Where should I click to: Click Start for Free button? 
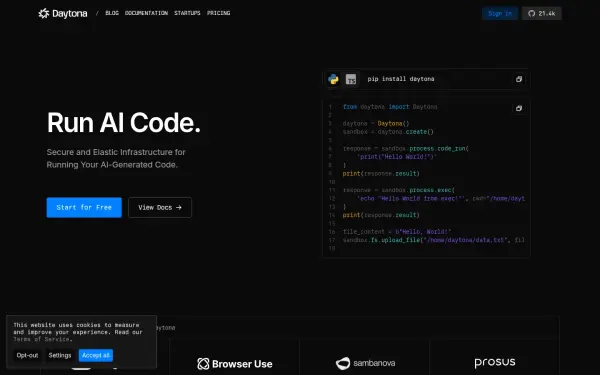pos(84,207)
